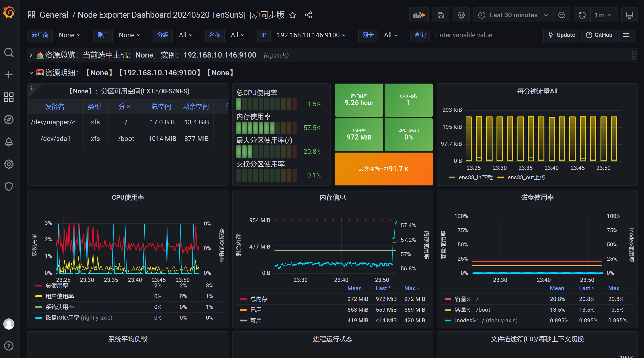The width and height of the screenshot is (644, 358).
Task: Click the GitHub link button
Action: pyautogui.click(x=599, y=35)
